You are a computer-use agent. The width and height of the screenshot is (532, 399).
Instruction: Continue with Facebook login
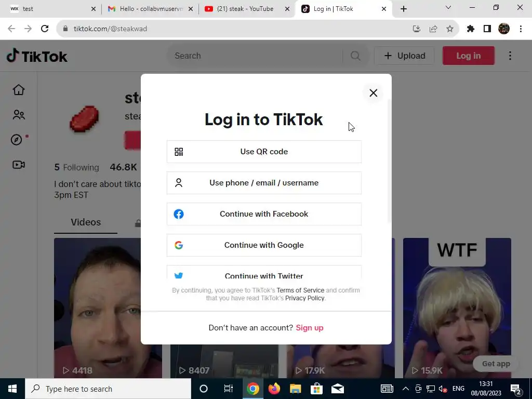coord(264,214)
